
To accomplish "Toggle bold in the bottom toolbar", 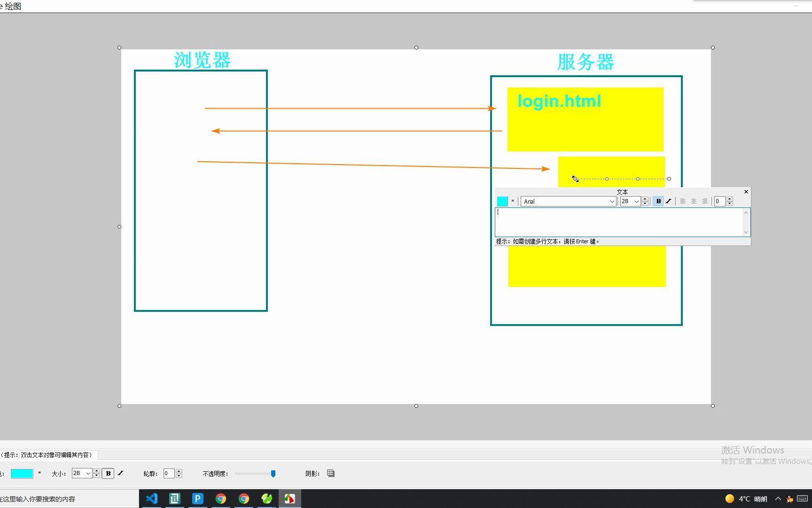I will 108,473.
